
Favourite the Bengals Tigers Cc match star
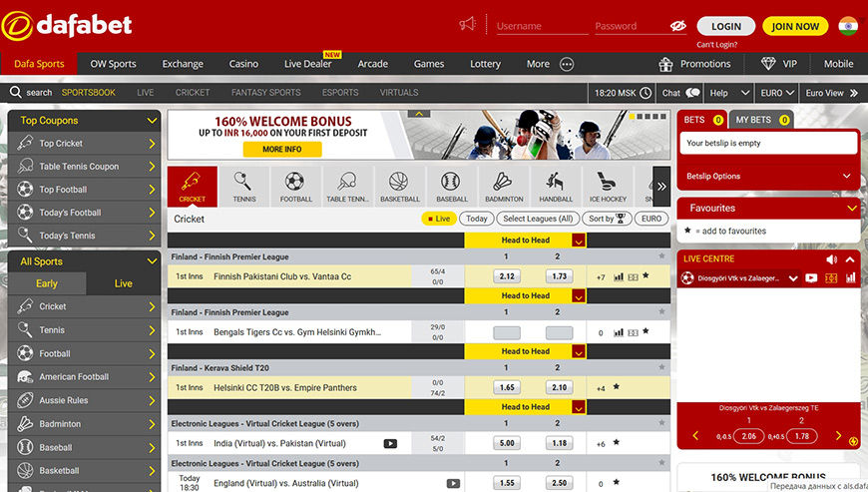[646, 331]
